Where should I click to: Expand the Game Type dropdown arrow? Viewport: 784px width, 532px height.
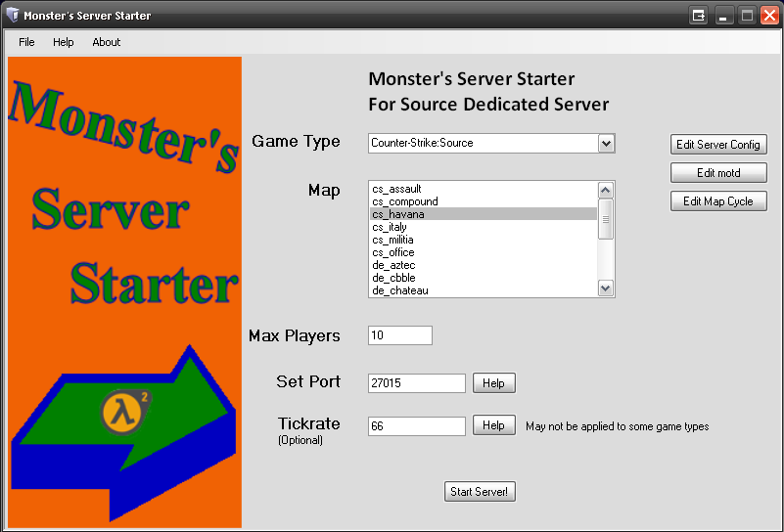point(606,144)
